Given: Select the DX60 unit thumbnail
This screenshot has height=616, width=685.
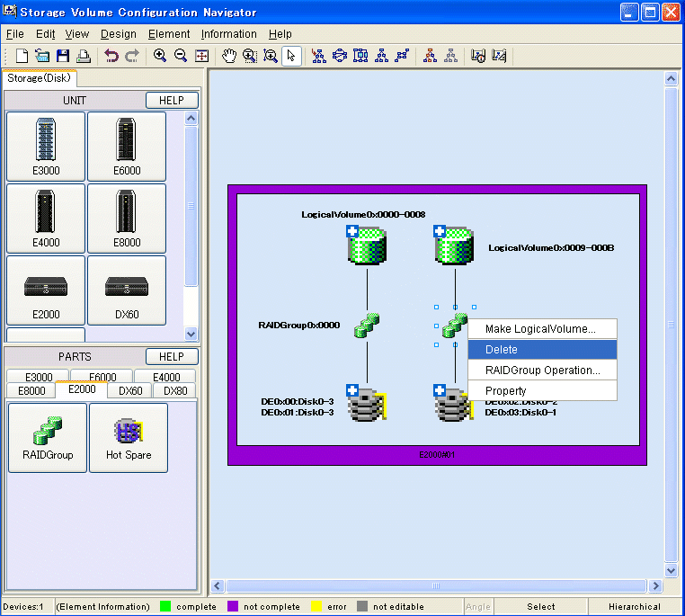Looking at the screenshot, I should point(127,290).
